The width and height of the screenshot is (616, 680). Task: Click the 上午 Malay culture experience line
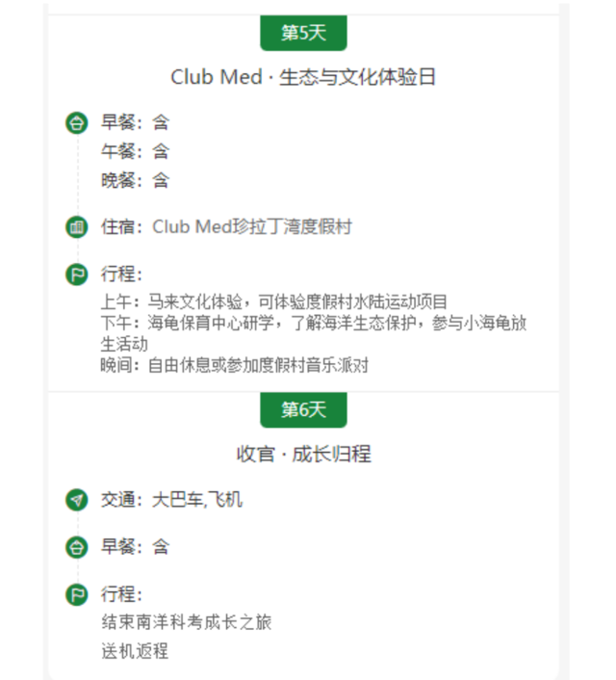(274, 302)
